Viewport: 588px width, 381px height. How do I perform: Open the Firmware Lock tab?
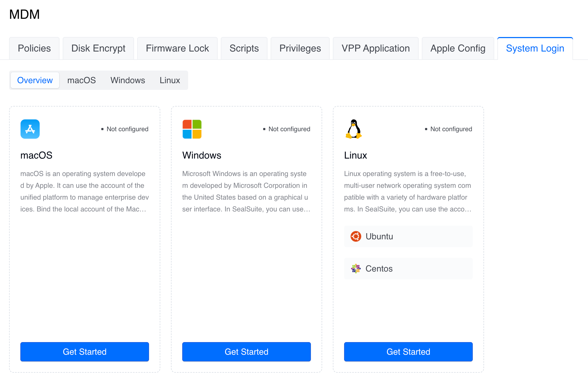(177, 49)
